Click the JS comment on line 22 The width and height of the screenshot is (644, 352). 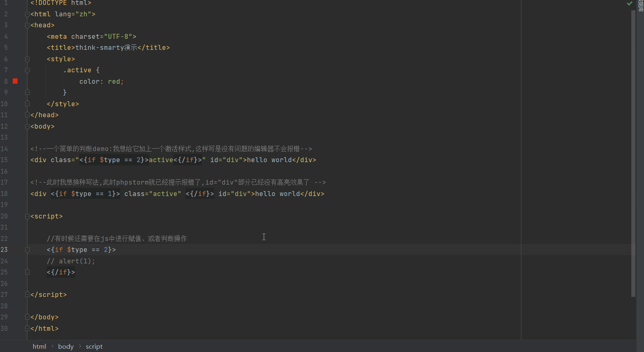117,238
